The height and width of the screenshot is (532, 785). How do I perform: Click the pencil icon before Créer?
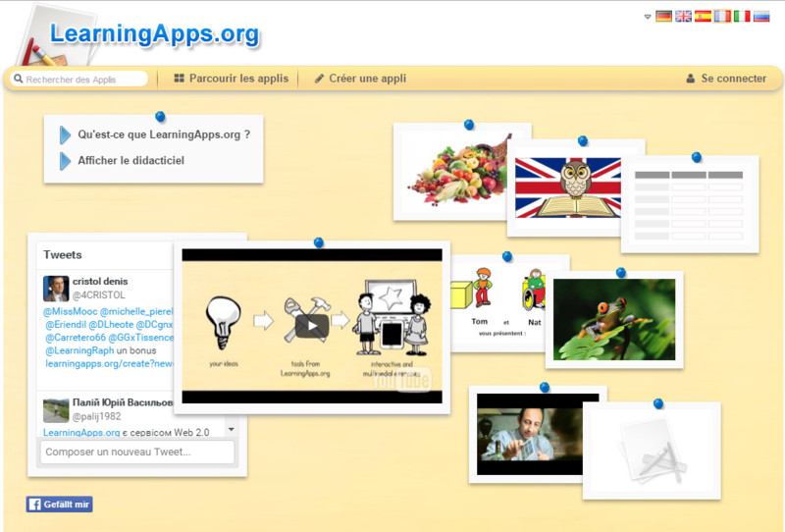[319, 79]
